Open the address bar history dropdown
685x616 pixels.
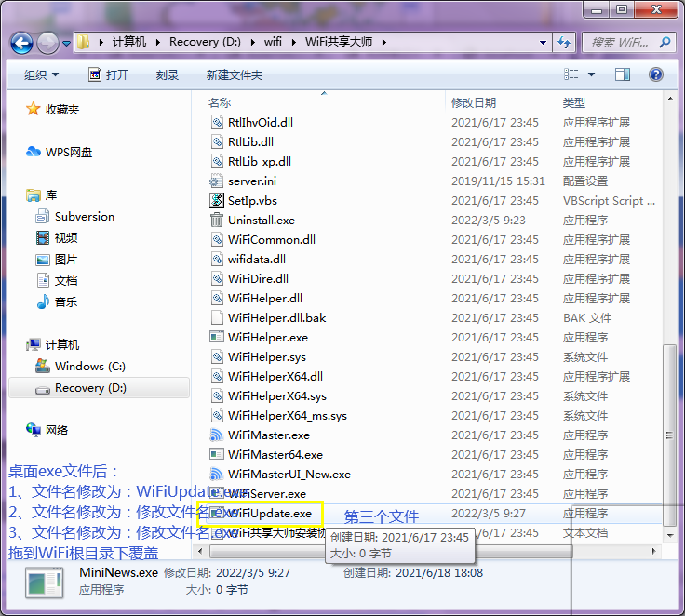coord(543,43)
